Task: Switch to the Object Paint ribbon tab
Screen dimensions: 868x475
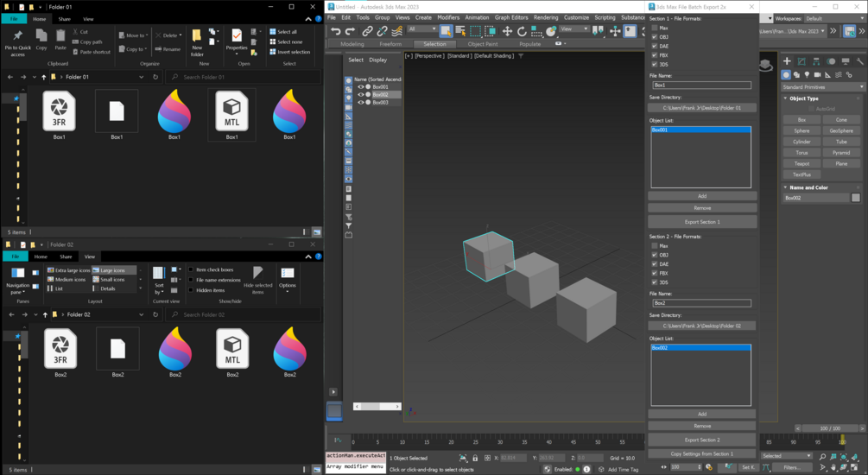Action: (x=483, y=44)
